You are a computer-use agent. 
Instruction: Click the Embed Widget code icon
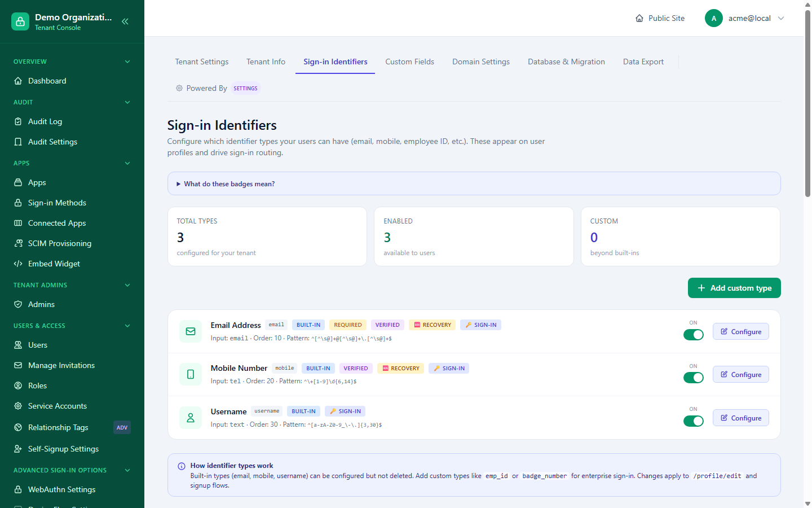[x=18, y=264]
